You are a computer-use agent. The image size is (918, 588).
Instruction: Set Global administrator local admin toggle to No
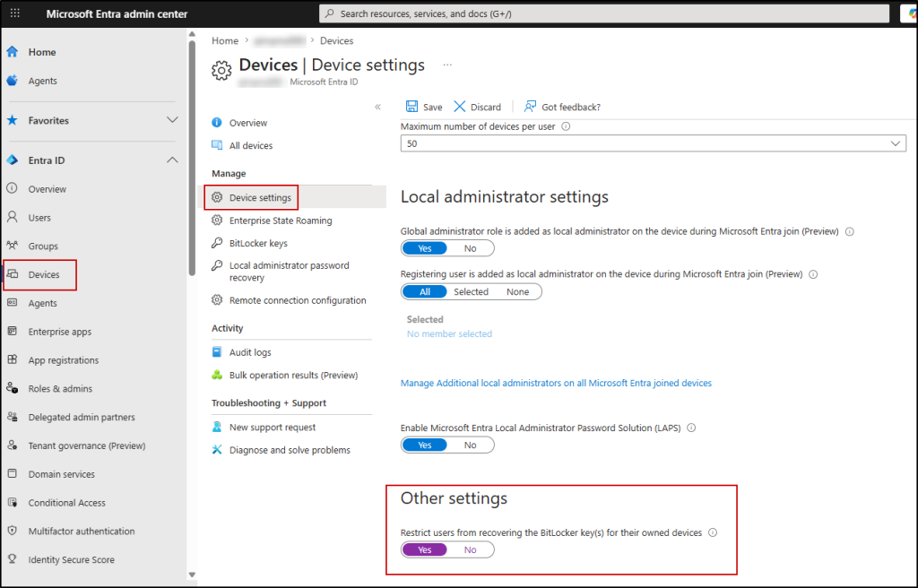tap(470, 247)
